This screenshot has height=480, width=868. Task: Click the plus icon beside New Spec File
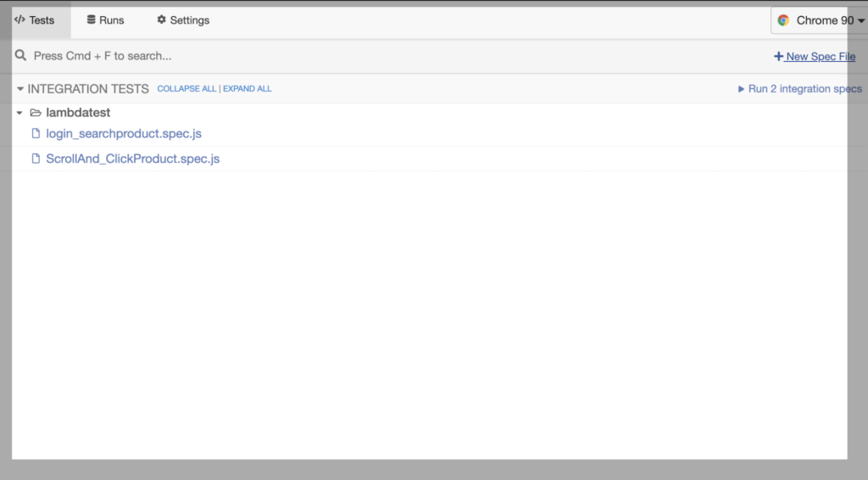pos(778,57)
